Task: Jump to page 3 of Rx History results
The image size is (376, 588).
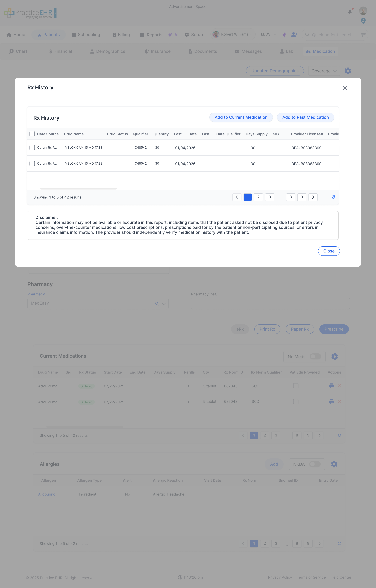Action: 270,197
